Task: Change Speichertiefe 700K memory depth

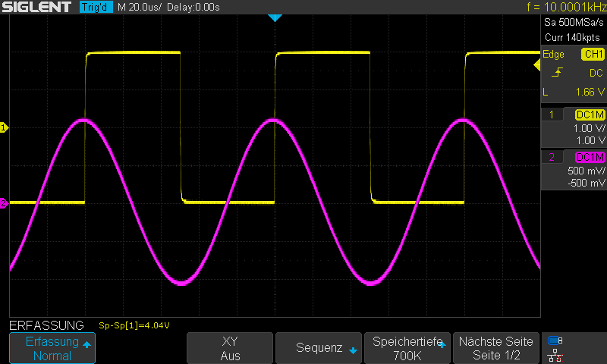Action: (x=407, y=348)
